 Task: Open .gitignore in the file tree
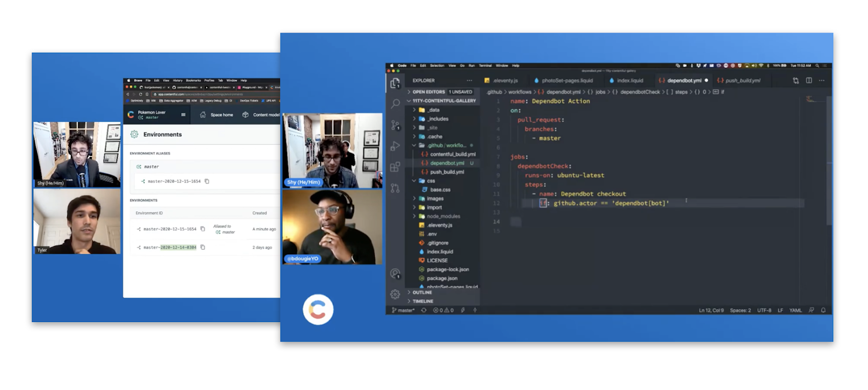click(x=434, y=243)
